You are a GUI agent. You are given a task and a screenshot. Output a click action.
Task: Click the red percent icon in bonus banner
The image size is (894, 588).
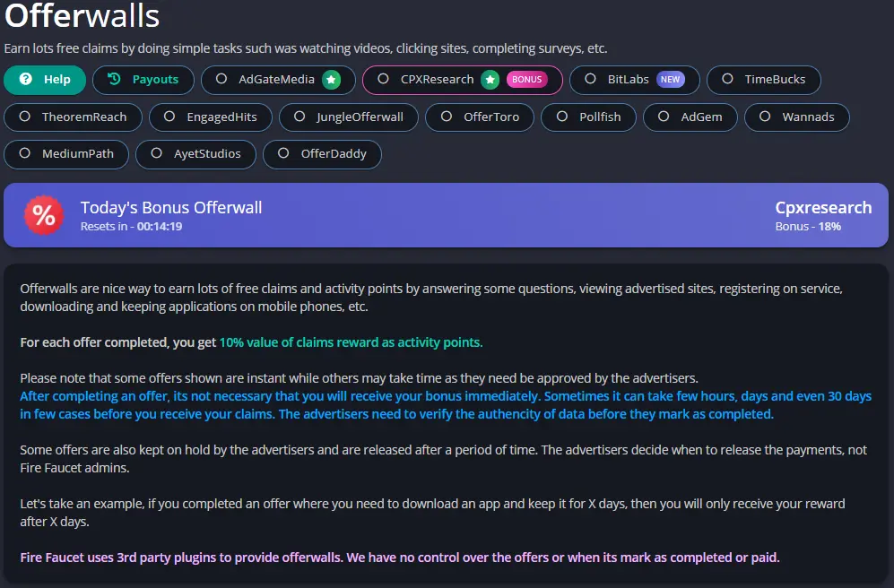click(x=44, y=215)
